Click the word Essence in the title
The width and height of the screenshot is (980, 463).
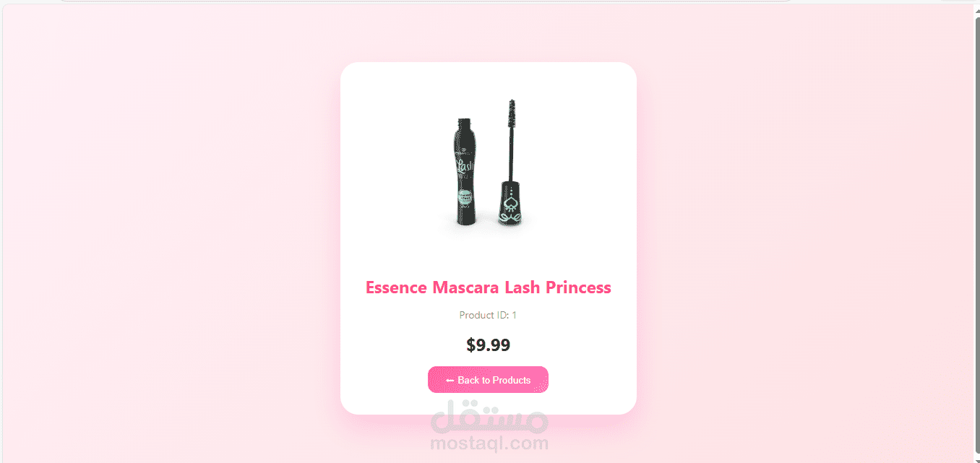click(396, 287)
